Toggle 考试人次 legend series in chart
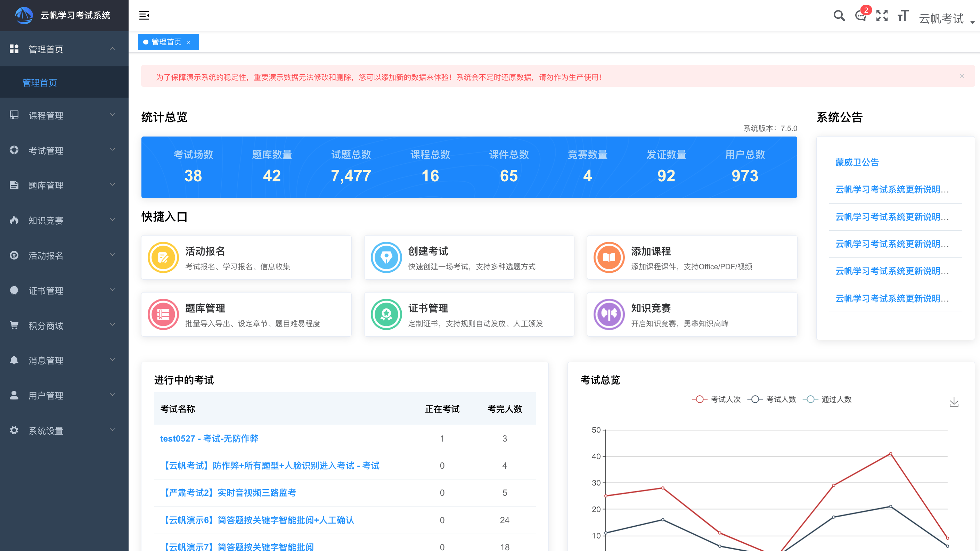Viewport: 980px width, 551px height. 716,399
